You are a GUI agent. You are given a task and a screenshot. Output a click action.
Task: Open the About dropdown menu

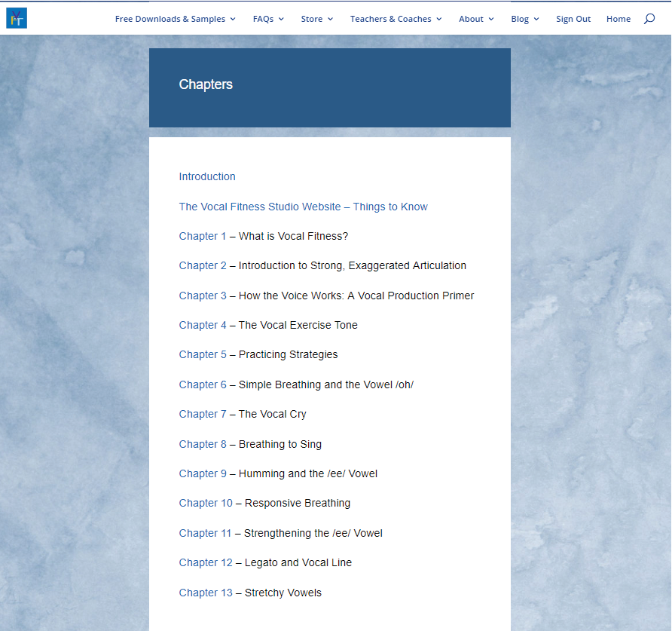pos(476,19)
